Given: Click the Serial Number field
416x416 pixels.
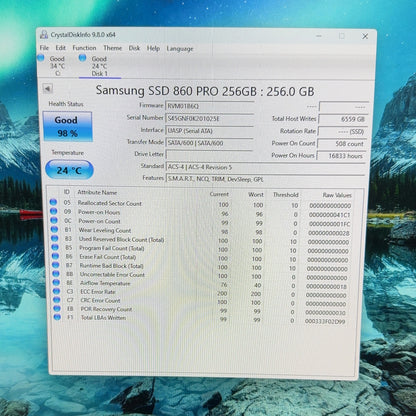Looking at the screenshot, I should pyautogui.click(x=210, y=118).
